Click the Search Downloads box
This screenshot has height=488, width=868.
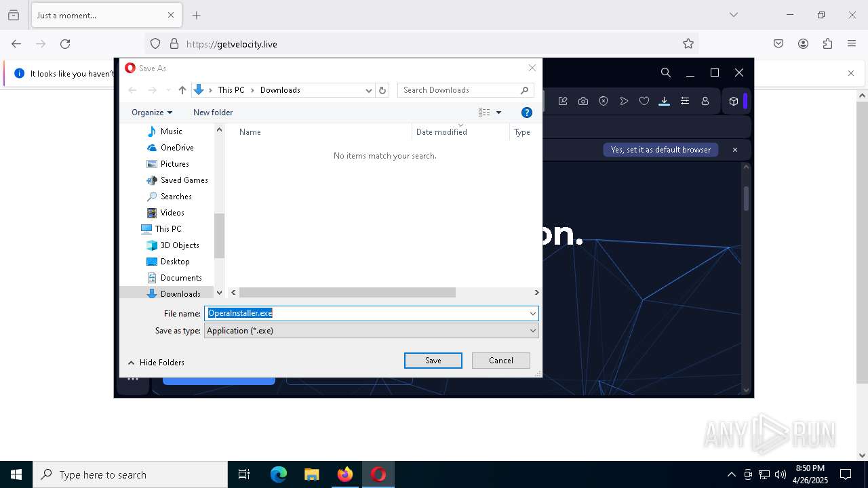click(466, 90)
